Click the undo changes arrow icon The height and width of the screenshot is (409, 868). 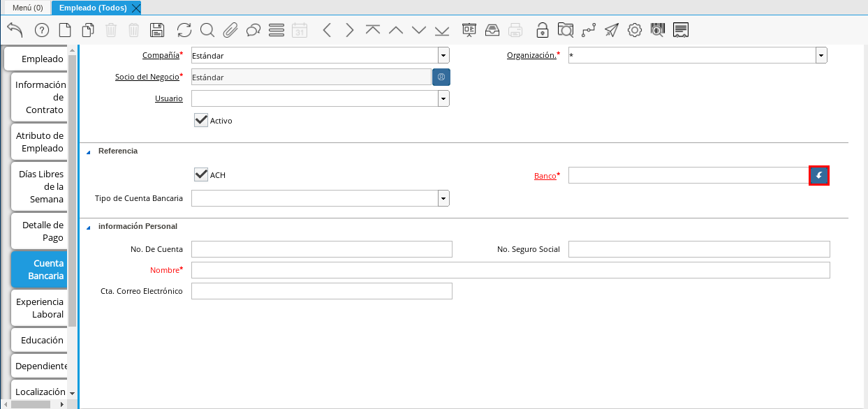15,30
